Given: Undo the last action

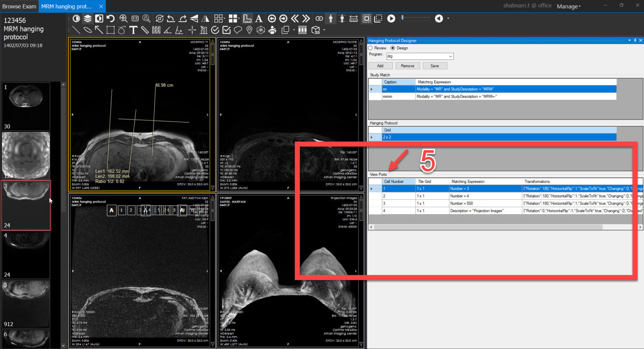Looking at the screenshot, I should [111, 18].
